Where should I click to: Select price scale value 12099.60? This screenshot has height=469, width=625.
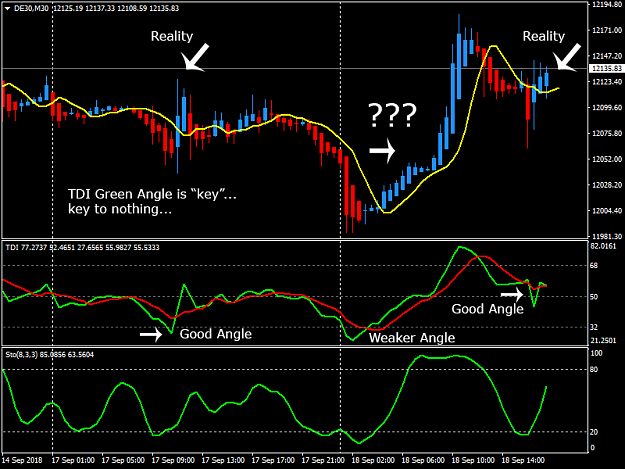point(607,108)
